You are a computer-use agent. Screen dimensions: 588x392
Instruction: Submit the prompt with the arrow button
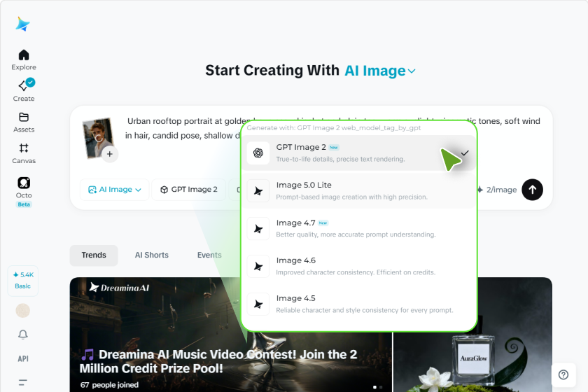[x=532, y=190]
